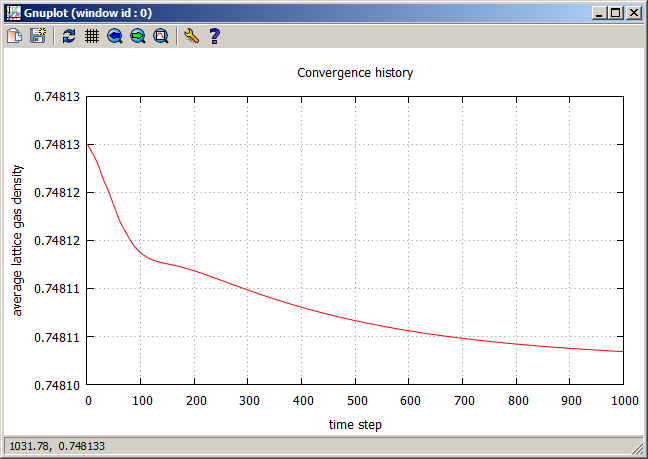This screenshot has width=648, height=459.
Task: Click the 'time step' x-axis label
Action: point(355,425)
